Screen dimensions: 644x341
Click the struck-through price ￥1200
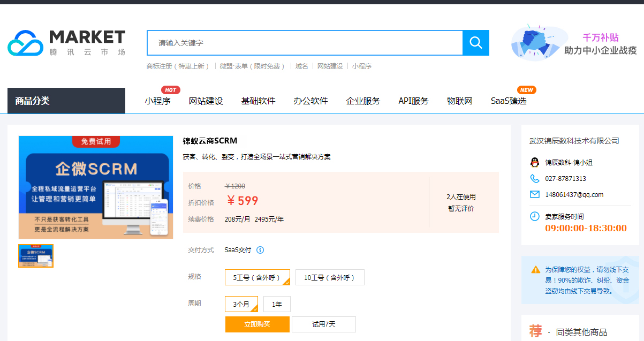point(235,186)
